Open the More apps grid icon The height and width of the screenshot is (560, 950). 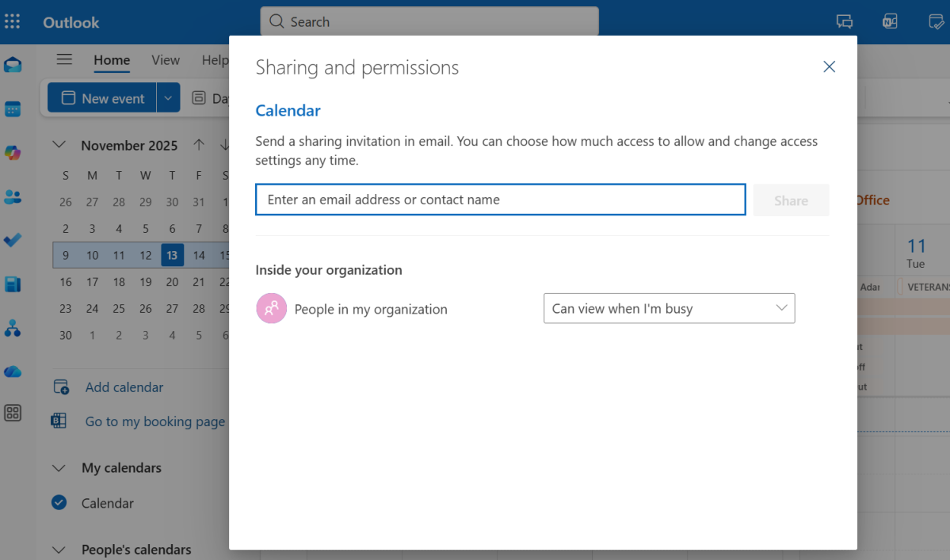pos(13,413)
